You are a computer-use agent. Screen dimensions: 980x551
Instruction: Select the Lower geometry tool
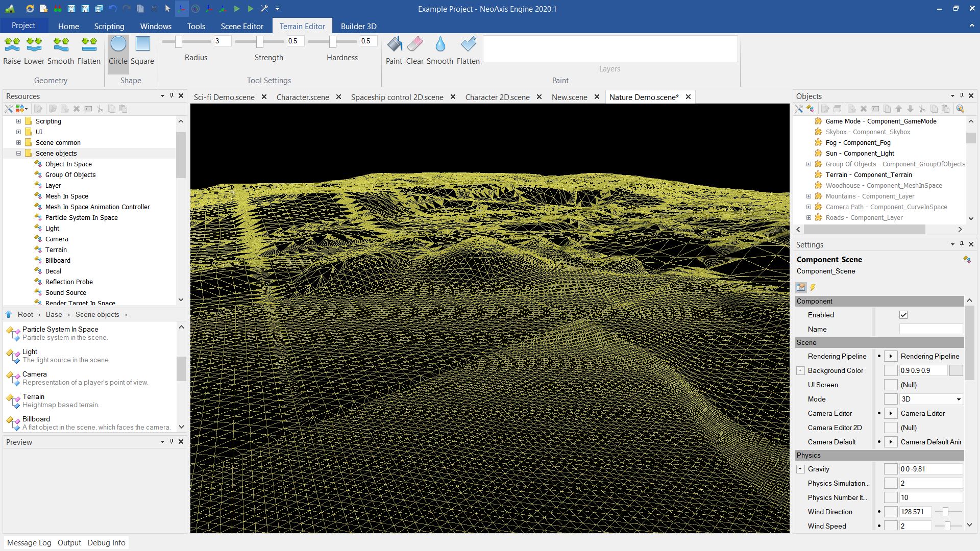[x=34, y=50]
